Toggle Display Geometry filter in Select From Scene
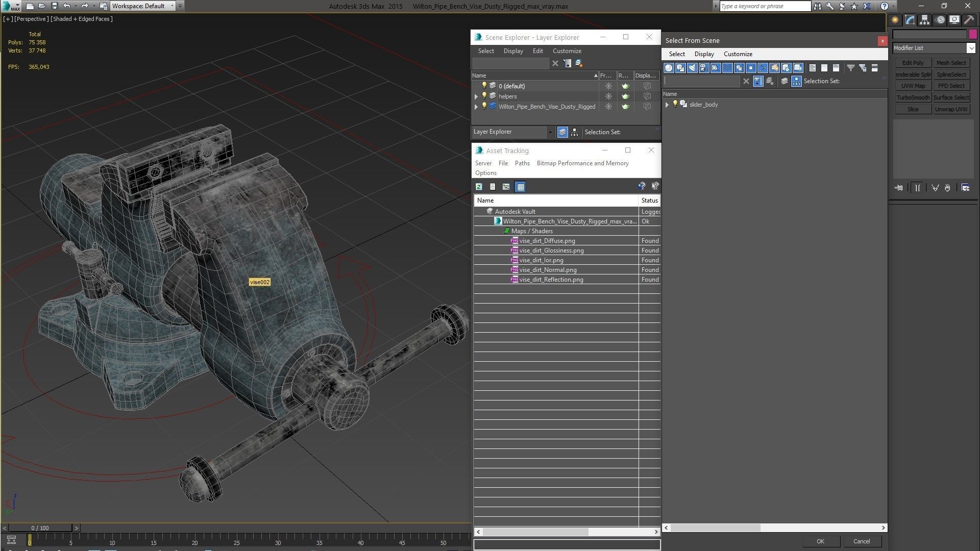Viewport: 980px width, 551px height. coord(669,68)
